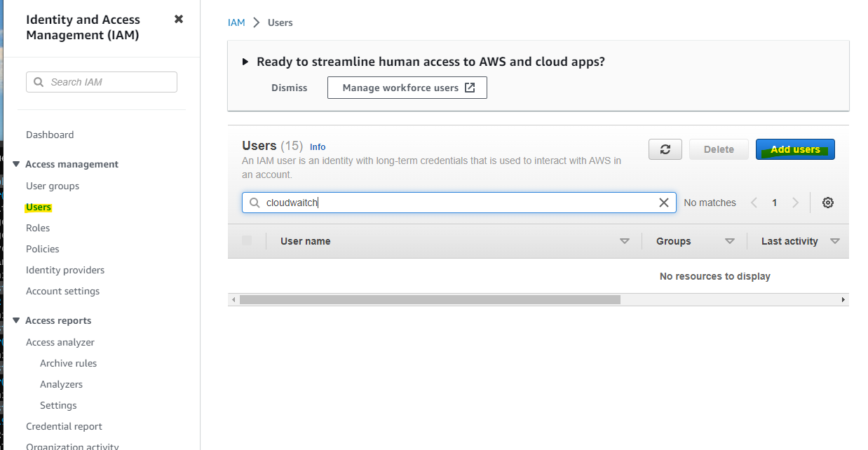Open the table preferences gear icon
This screenshot has height=450, width=868.
828,203
